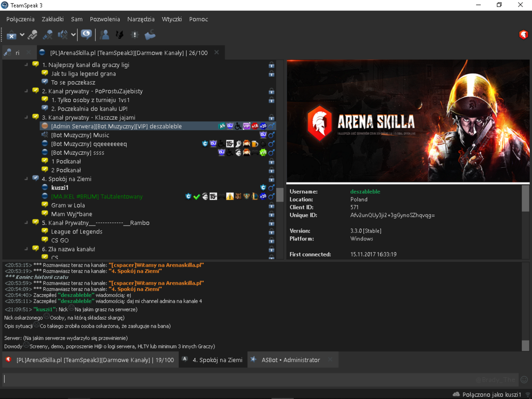Screen dimensions: 532x399
Task: Select the 'Gram w Lola' channel
Action: coord(68,205)
